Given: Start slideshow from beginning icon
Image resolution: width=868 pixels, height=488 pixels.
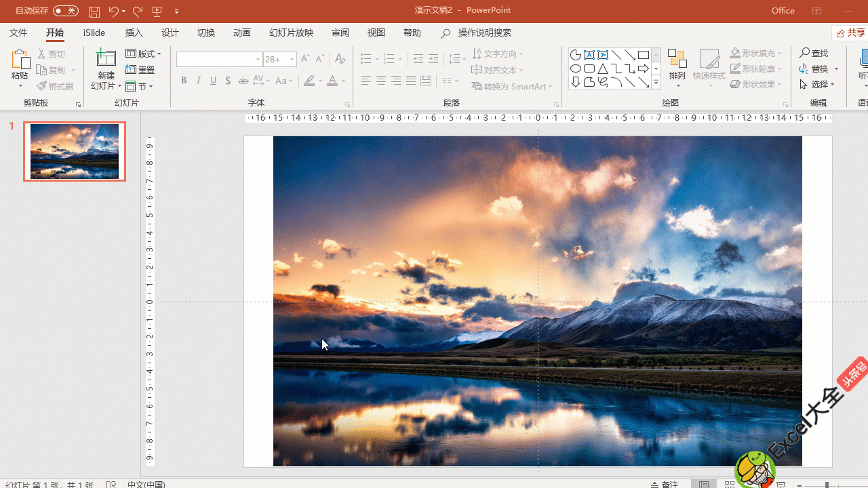Looking at the screenshot, I should click(157, 12).
